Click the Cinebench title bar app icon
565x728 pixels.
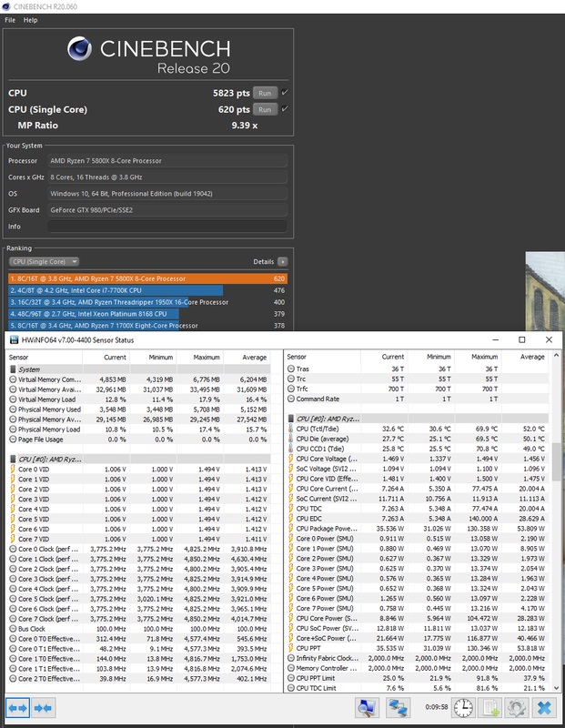pyautogui.click(x=6, y=6)
